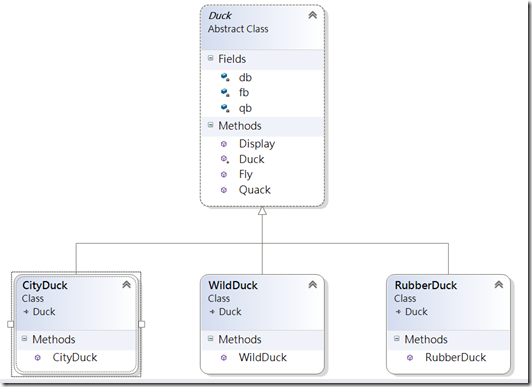The image size is (532, 387).
Task: Collapse the Duck abstract class box chevron
Action: click(x=312, y=15)
